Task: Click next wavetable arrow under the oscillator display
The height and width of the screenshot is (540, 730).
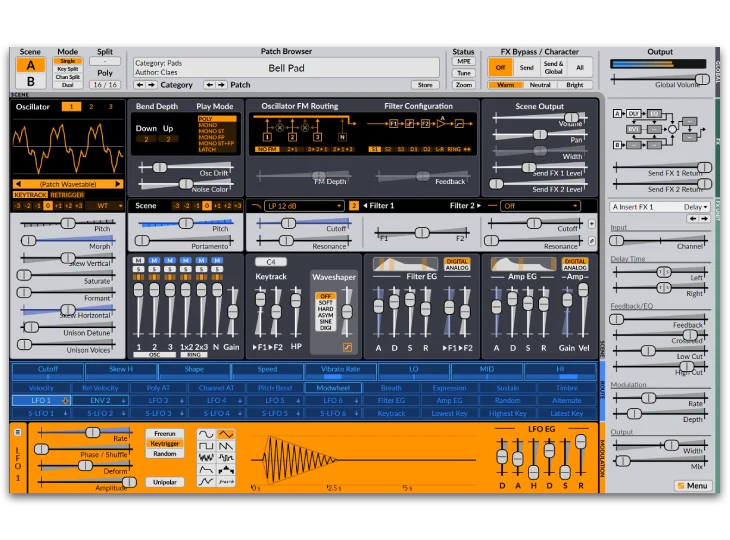Action: tap(118, 184)
